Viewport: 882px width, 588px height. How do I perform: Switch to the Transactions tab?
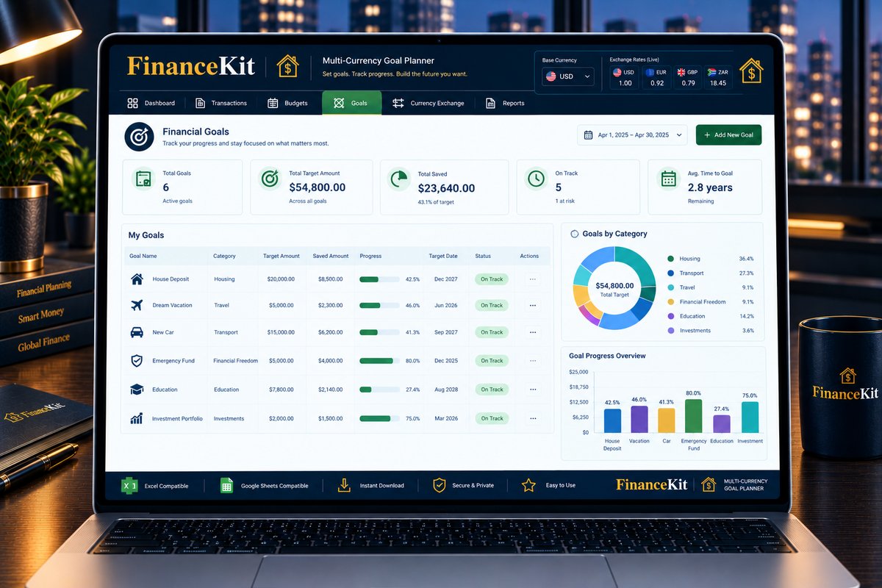(221, 103)
